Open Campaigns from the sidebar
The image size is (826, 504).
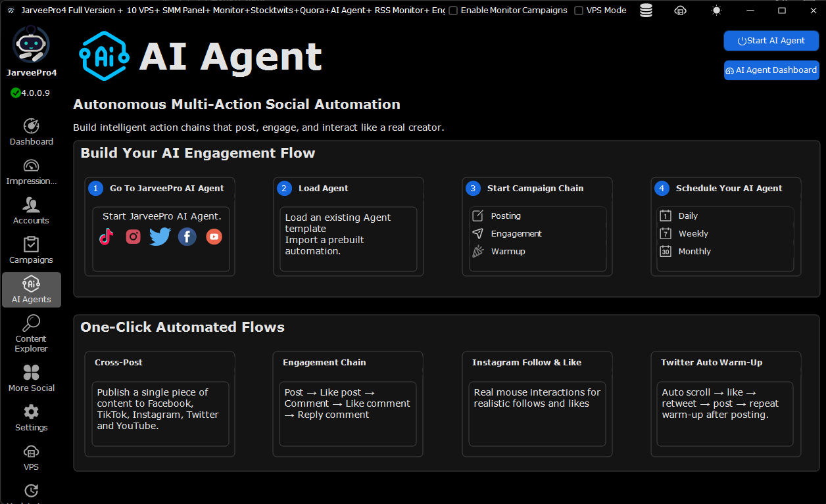click(32, 250)
